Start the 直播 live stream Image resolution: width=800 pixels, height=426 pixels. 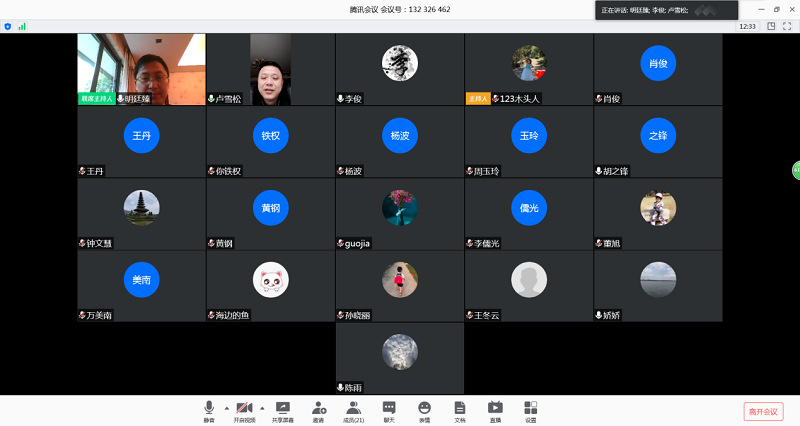tap(495, 409)
